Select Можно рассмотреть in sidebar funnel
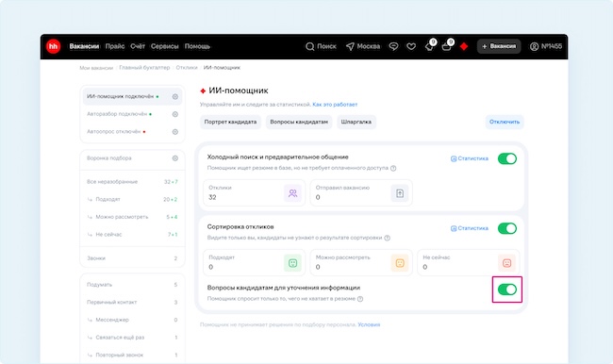Viewport: 613px width, 364px height. click(x=132, y=217)
